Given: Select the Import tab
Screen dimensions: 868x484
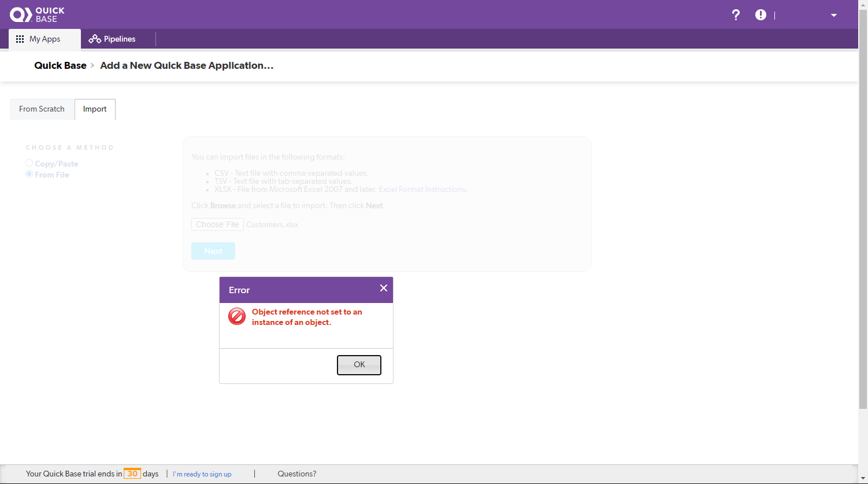Looking at the screenshot, I should click(x=95, y=109).
